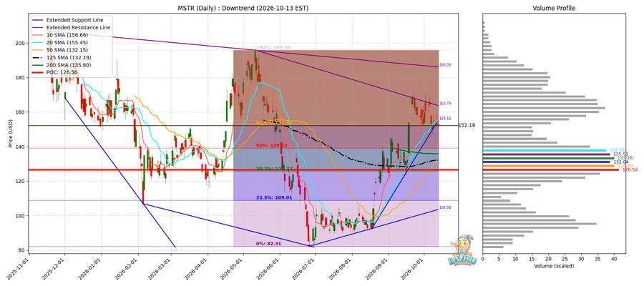Click the '50 SMA (132.15)' legend entry
The height and width of the screenshot is (286, 644).
[x=67, y=49]
